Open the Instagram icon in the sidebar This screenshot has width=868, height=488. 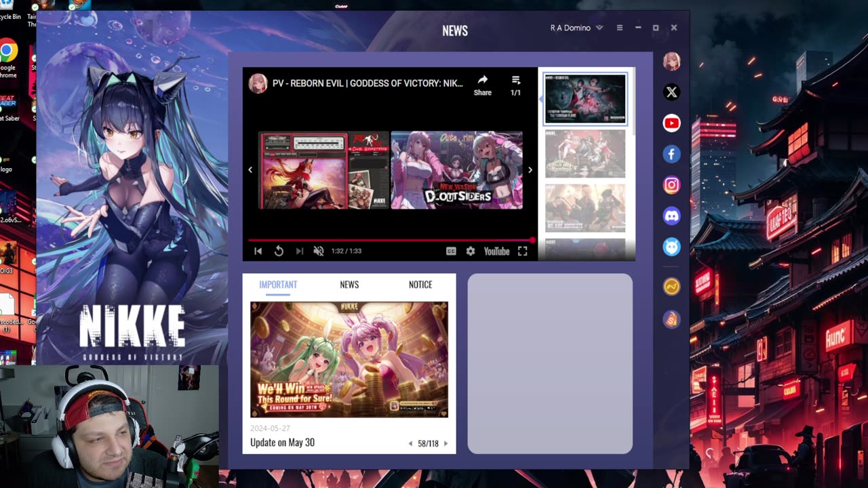click(671, 185)
